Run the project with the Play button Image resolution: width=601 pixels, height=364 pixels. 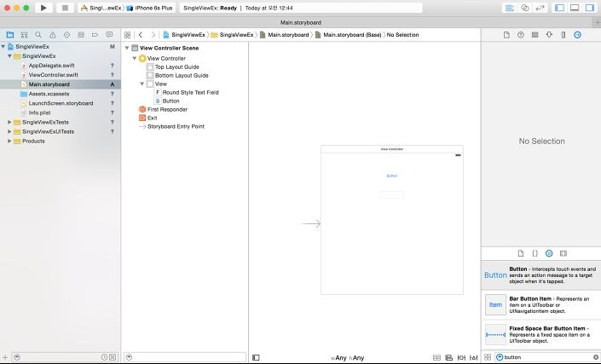(x=43, y=8)
